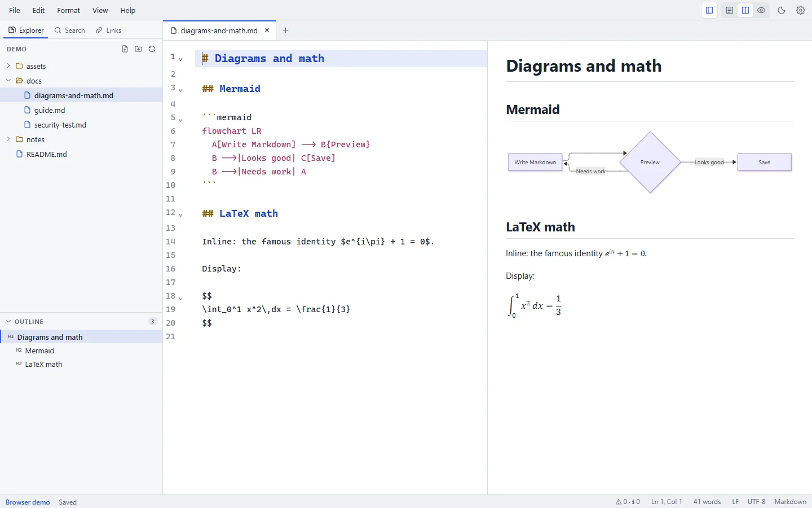The image size is (812, 508).
Task: Create a new folder in the DEMO explorer
Action: (x=139, y=49)
